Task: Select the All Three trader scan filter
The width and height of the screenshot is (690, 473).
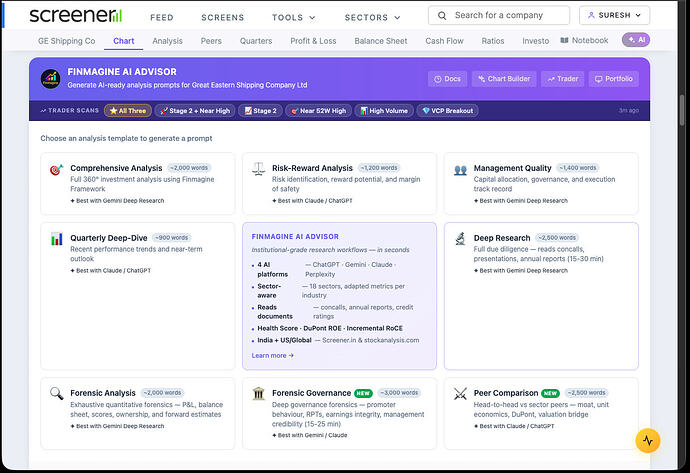Action: (x=128, y=111)
